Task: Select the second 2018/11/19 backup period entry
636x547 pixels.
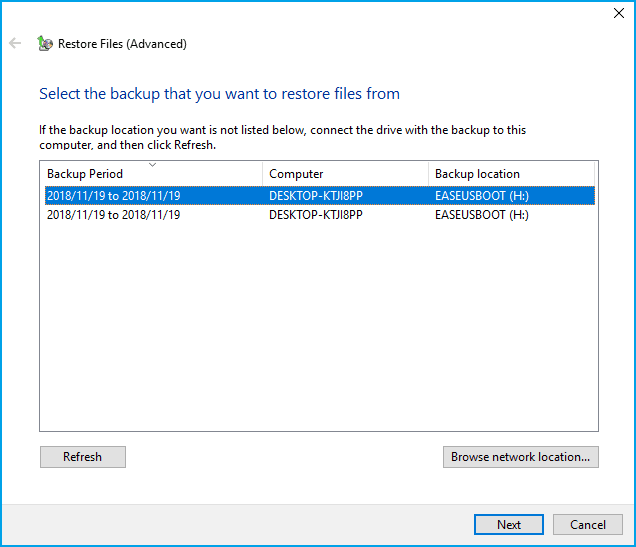Action: tap(114, 215)
